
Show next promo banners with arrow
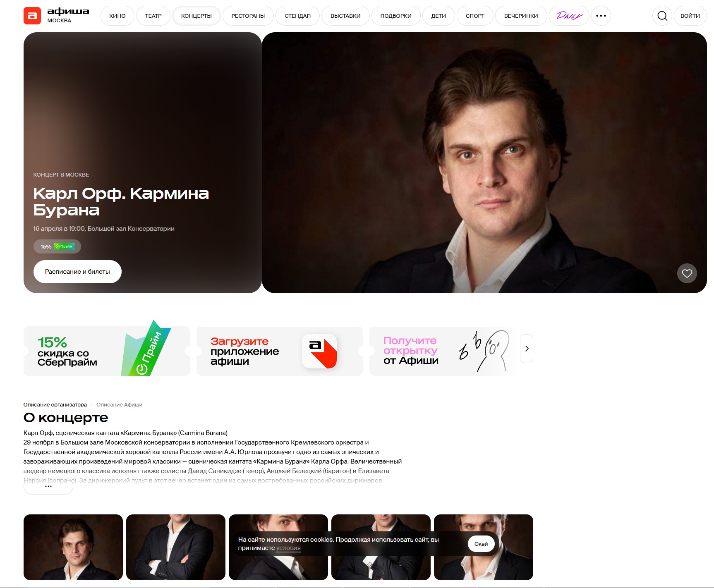click(527, 349)
